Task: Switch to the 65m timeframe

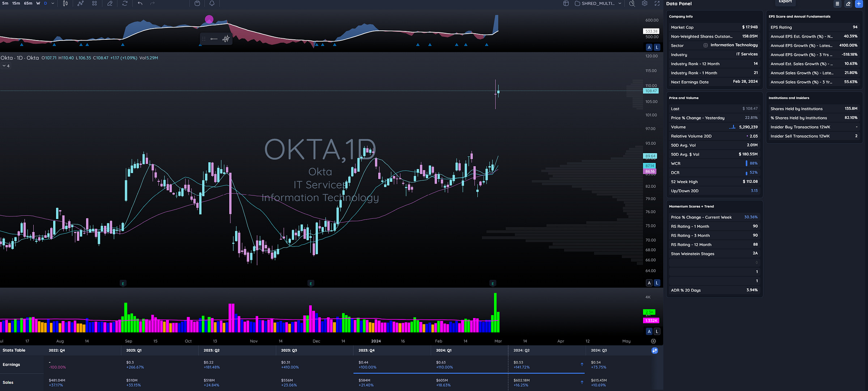Action: [x=28, y=3]
